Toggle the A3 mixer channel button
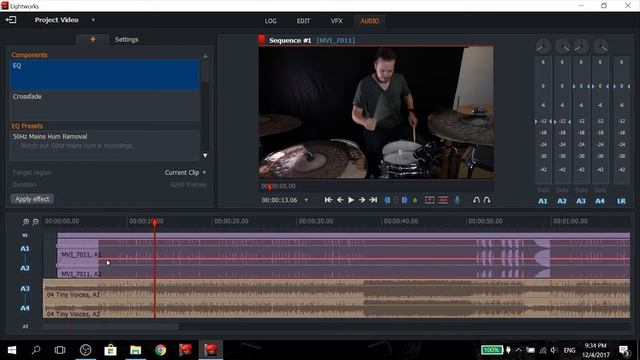The image size is (640, 360). [581, 201]
